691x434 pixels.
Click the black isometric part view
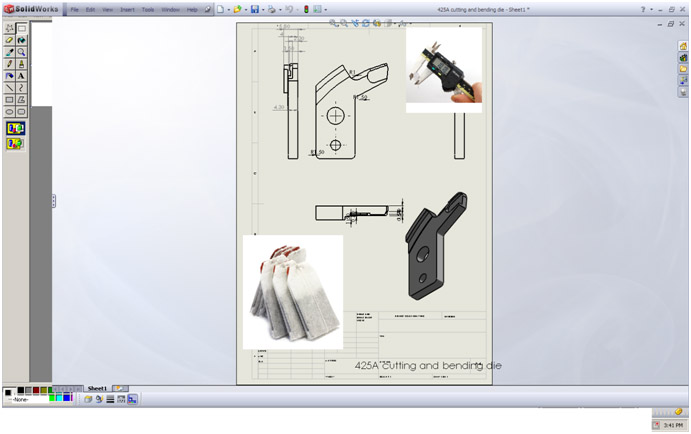coord(436,246)
